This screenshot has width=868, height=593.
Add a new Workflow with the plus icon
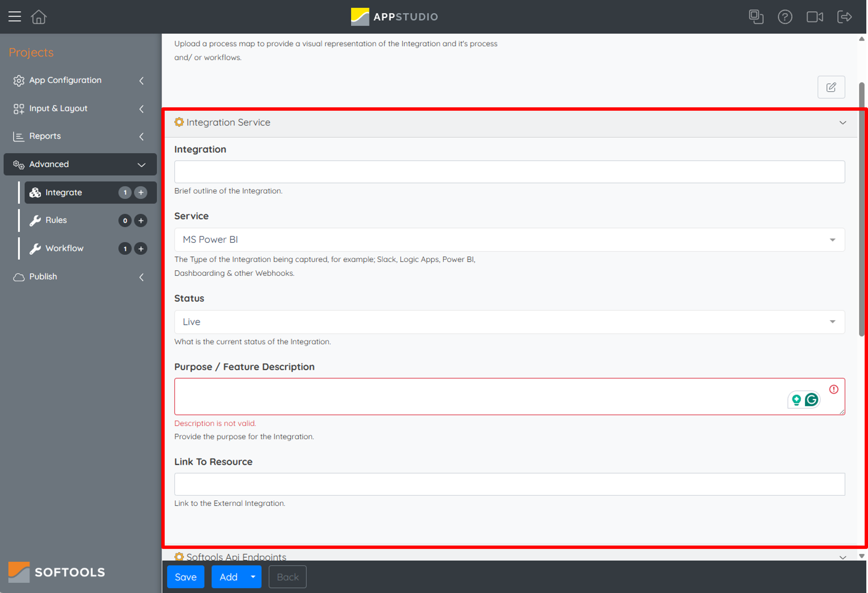click(x=141, y=248)
